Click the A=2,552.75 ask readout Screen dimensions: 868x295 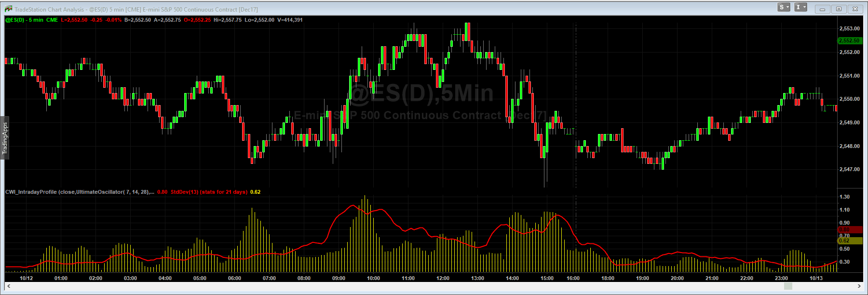[167, 20]
